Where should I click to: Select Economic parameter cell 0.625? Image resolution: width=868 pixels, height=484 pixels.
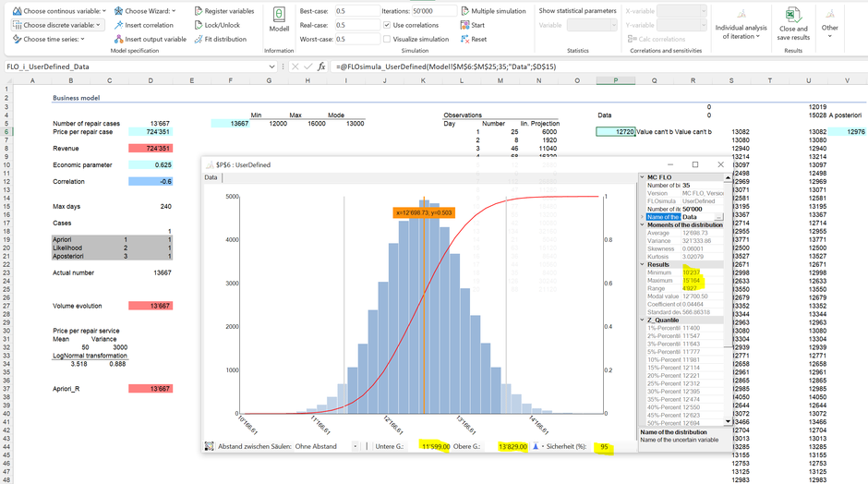pyautogui.click(x=151, y=165)
